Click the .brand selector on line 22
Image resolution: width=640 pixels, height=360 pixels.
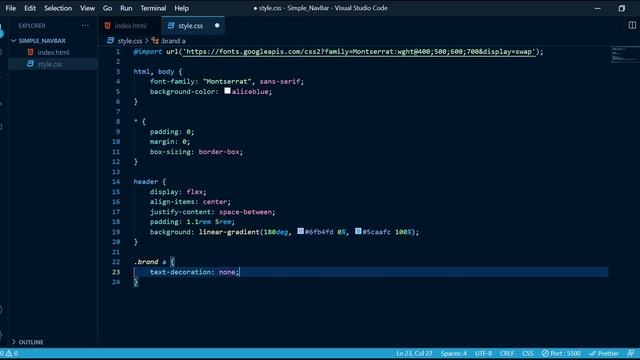[146, 262]
